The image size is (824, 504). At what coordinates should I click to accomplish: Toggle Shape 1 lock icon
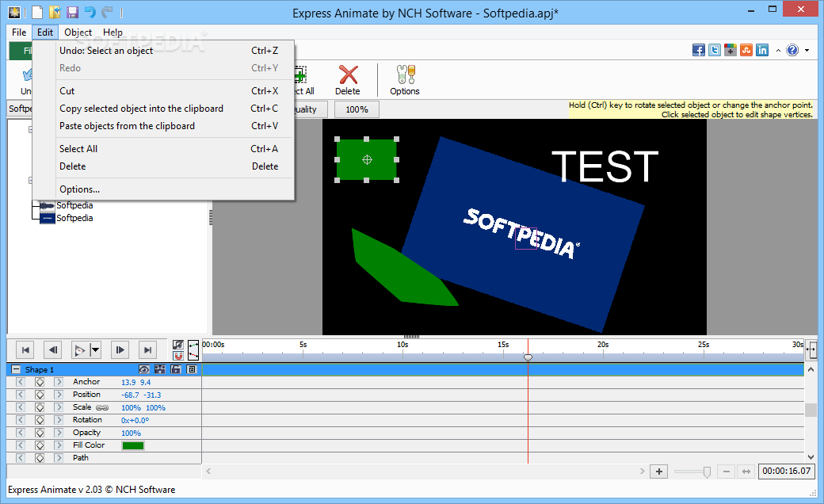click(x=176, y=369)
